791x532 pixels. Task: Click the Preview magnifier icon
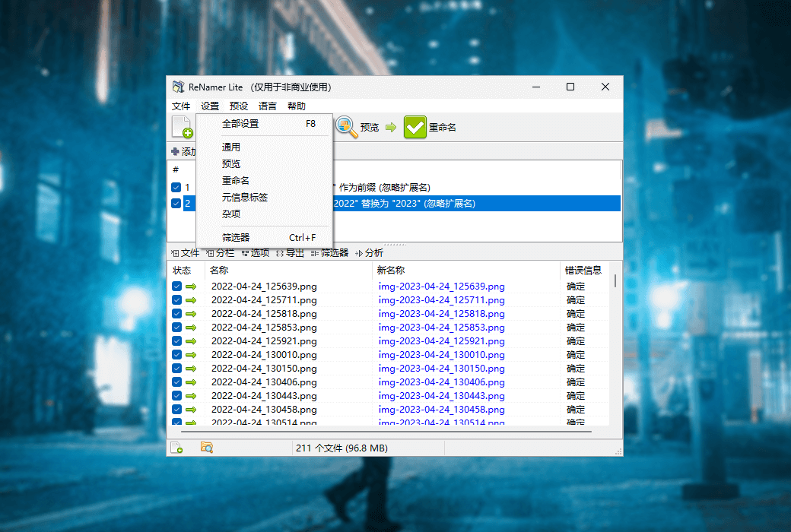347,127
